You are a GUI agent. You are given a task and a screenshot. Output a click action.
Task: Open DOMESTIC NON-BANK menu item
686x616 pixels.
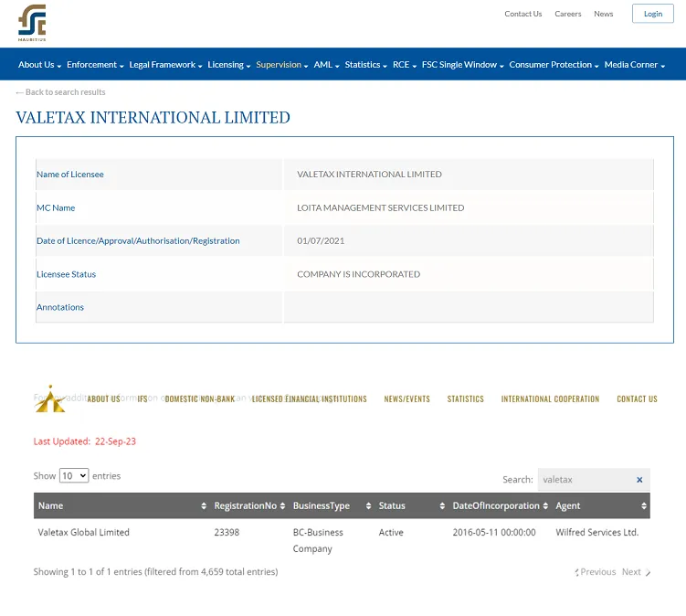point(199,398)
